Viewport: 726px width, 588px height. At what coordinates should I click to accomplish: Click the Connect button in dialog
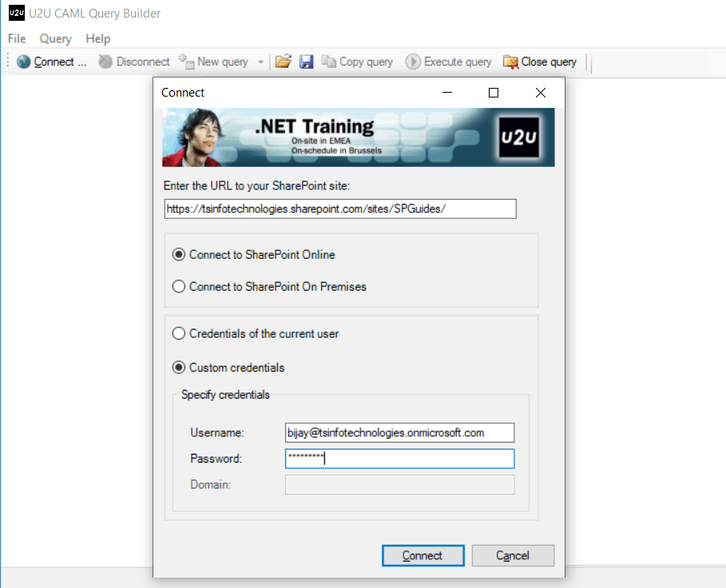[423, 555]
